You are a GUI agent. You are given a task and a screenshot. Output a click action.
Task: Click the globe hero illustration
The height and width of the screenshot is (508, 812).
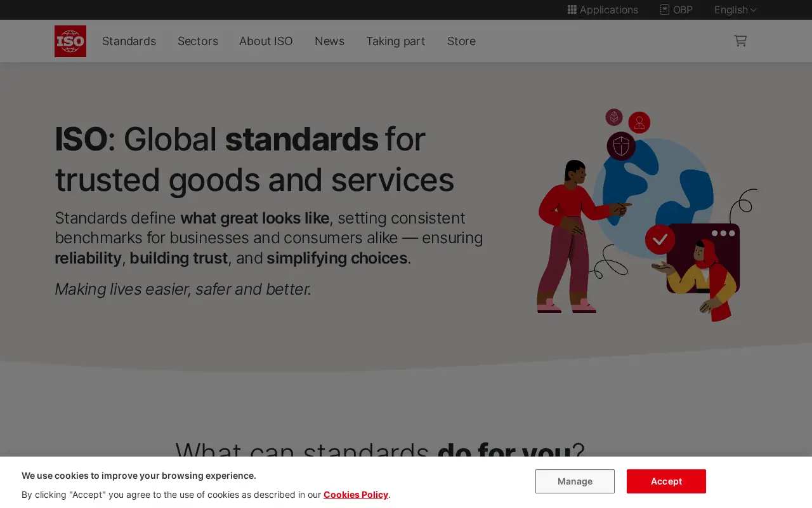(646, 215)
